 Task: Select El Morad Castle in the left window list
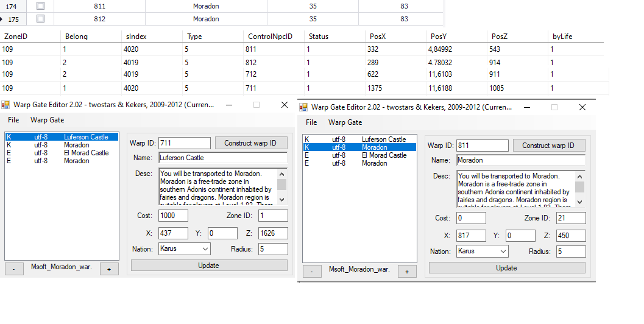click(62, 153)
